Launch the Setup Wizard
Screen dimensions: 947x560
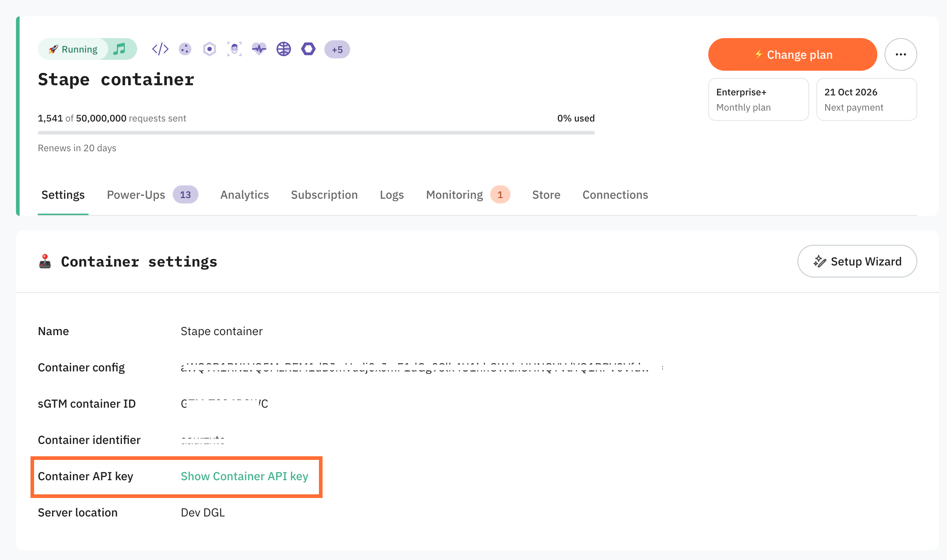pos(857,261)
